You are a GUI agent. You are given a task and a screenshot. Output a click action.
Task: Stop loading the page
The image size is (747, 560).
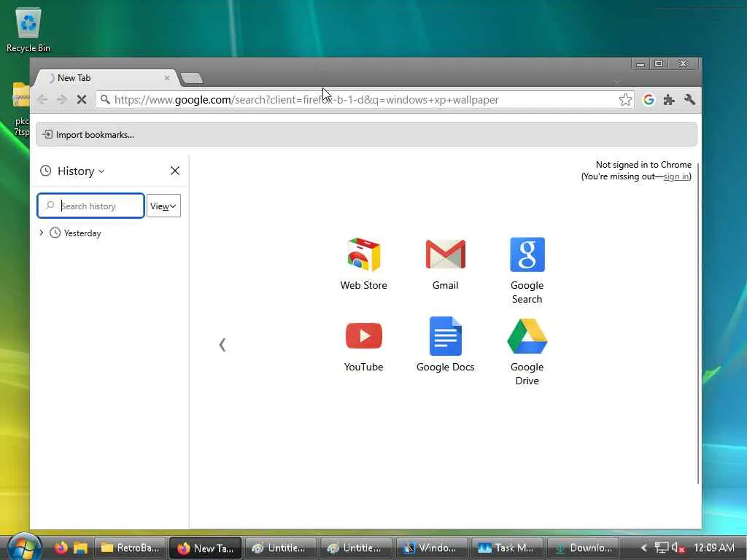coord(82,99)
